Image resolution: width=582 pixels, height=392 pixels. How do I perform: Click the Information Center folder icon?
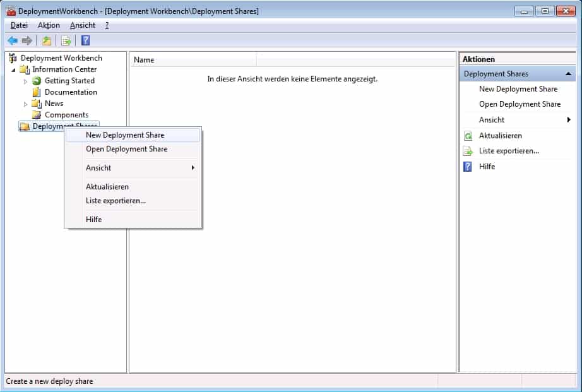point(25,69)
